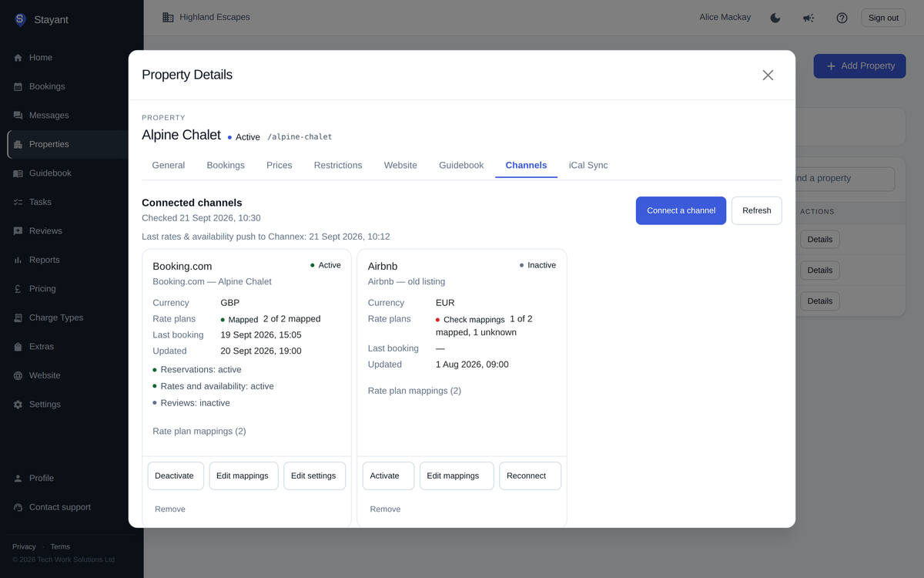
Task: Click the Airbnb card Inactive status
Action: click(x=537, y=265)
